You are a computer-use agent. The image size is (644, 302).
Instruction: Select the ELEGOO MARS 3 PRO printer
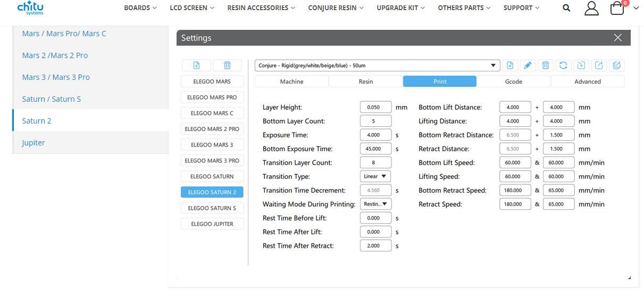(x=212, y=160)
